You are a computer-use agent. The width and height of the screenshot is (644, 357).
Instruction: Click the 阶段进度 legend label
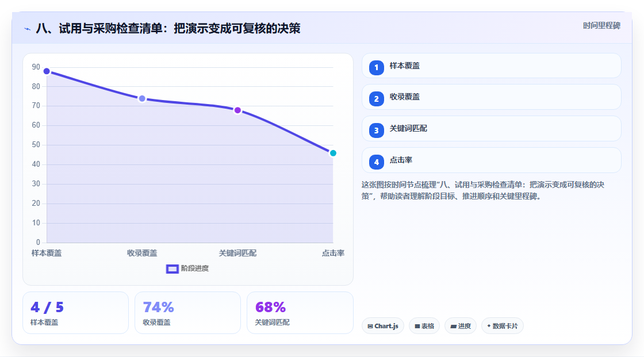point(195,268)
